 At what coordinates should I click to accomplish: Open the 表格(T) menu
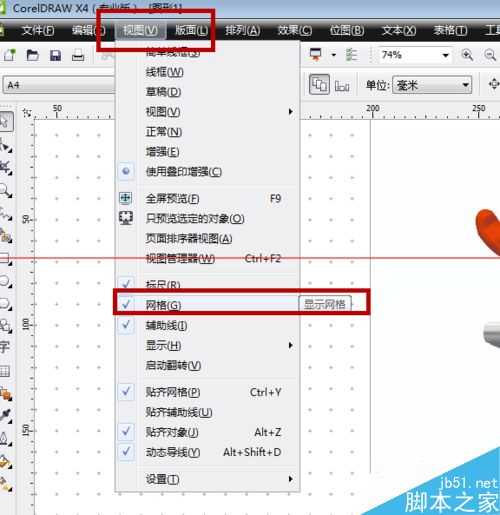pyautogui.click(x=450, y=31)
